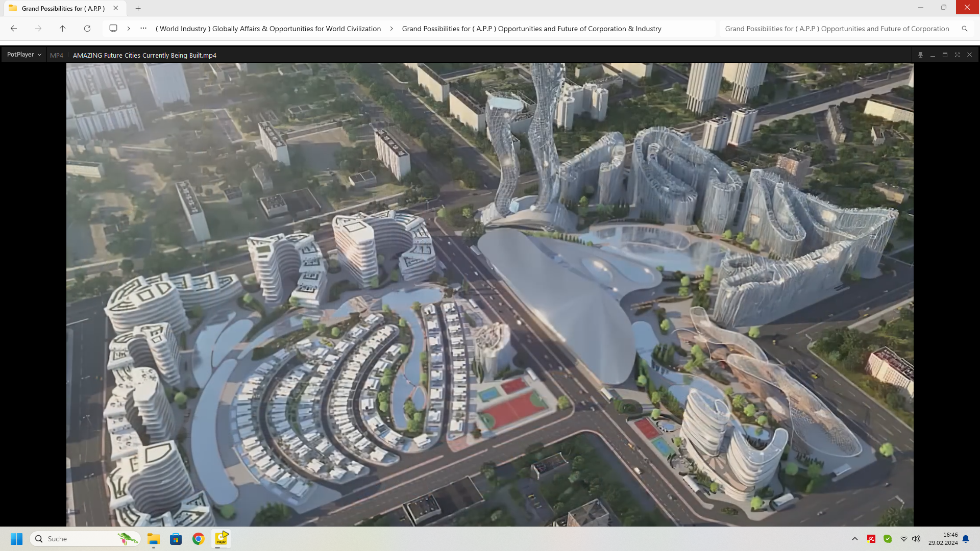Open Microsoft Store from taskbar
Viewport: 980px width, 551px height.
pyautogui.click(x=176, y=539)
